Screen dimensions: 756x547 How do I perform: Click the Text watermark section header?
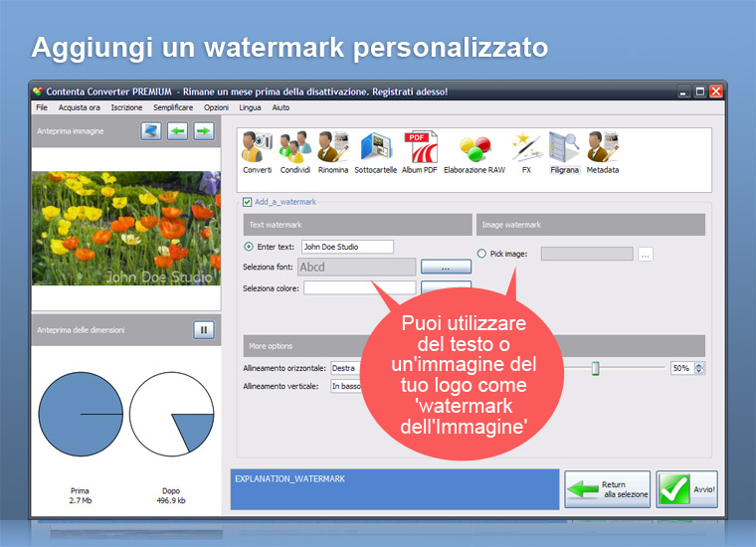coord(358,225)
